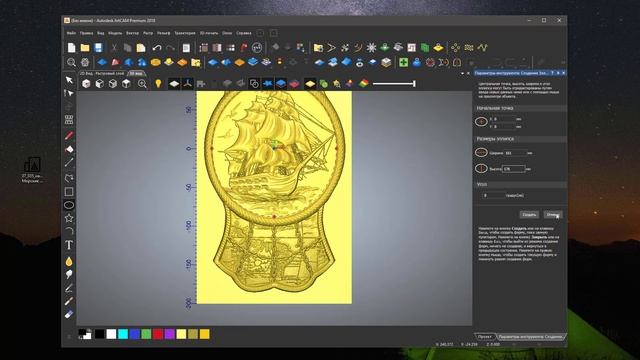Select the green color swatch
This screenshot has width=640, height=360.
coord(146,334)
